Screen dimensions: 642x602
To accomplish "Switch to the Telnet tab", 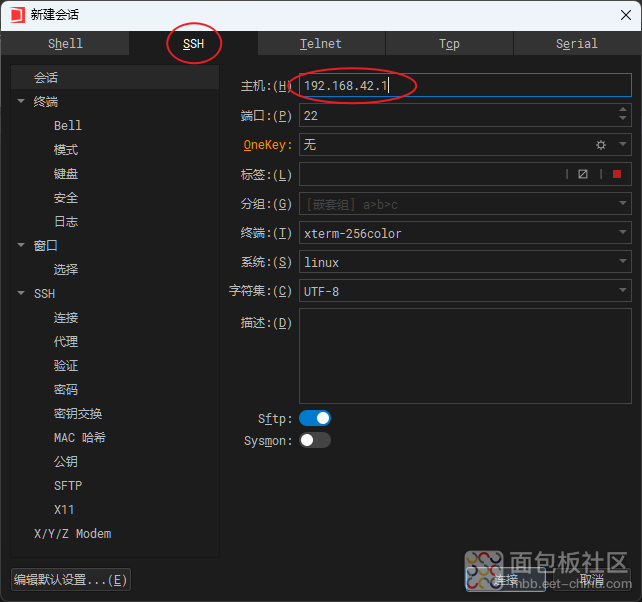I will coord(321,44).
